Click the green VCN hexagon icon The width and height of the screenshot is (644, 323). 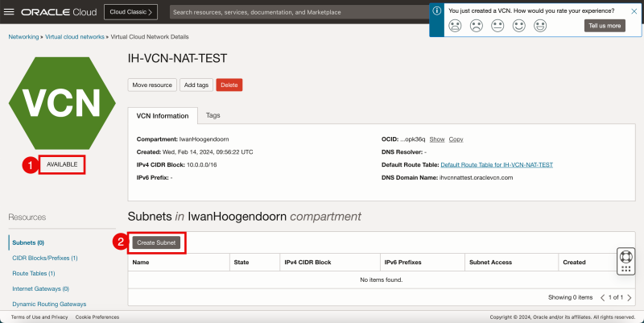point(62,103)
